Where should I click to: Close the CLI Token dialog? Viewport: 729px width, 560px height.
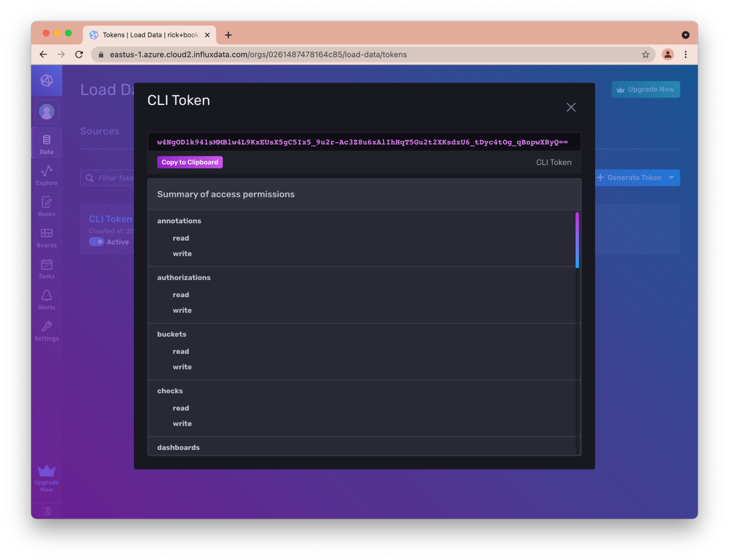coord(571,107)
